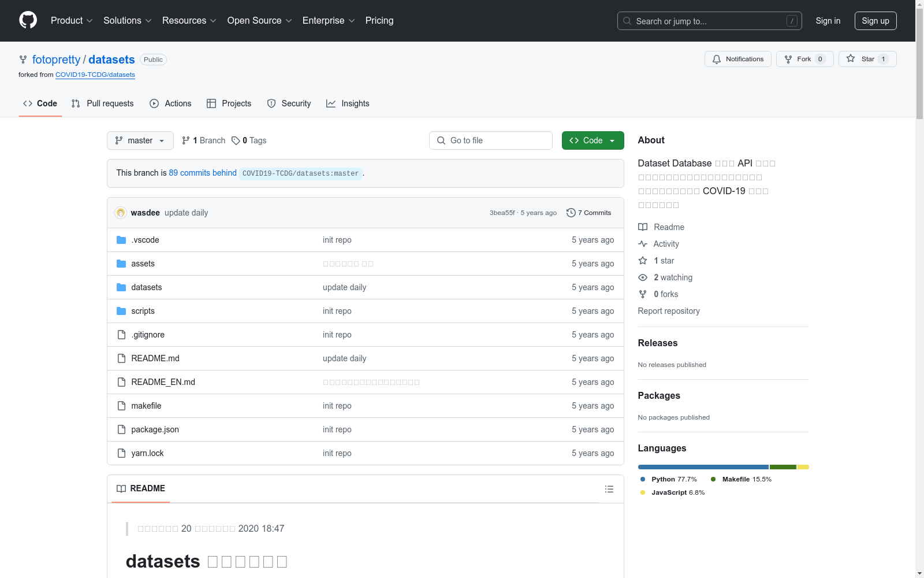
Task: Click the makefile file icon
Action: click(x=121, y=406)
